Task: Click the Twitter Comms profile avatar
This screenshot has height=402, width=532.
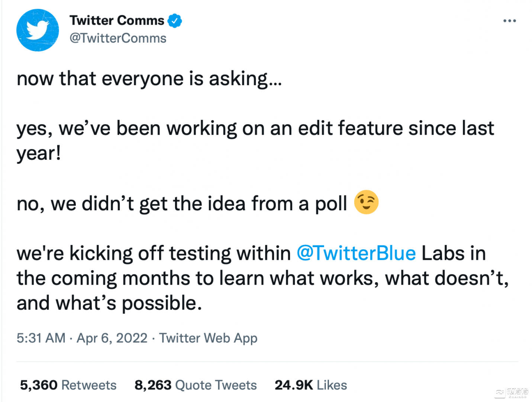Action: click(x=38, y=30)
